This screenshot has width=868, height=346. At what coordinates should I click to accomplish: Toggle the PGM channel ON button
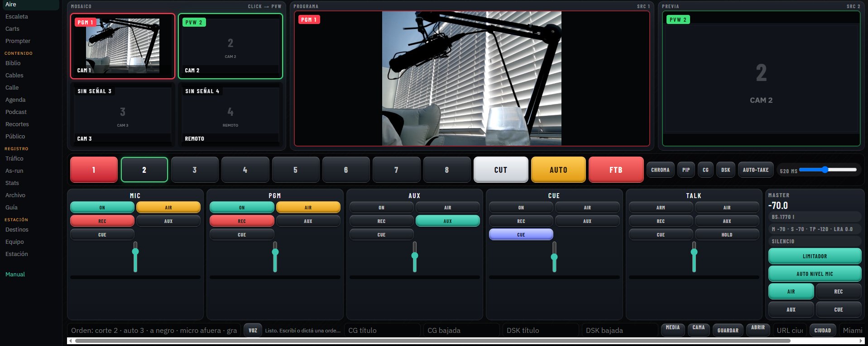242,207
